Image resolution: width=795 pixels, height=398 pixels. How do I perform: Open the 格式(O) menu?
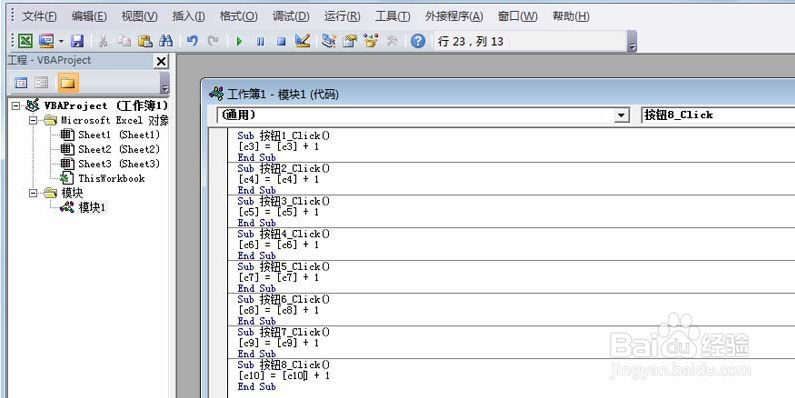click(x=238, y=16)
